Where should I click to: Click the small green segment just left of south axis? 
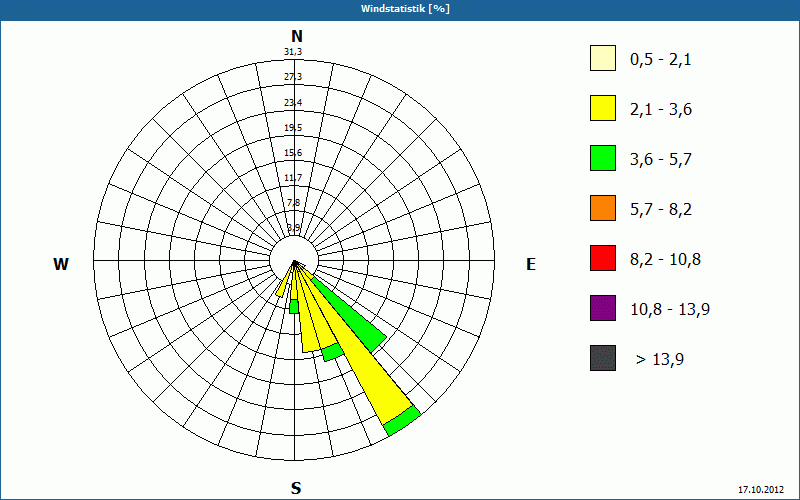[293, 307]
